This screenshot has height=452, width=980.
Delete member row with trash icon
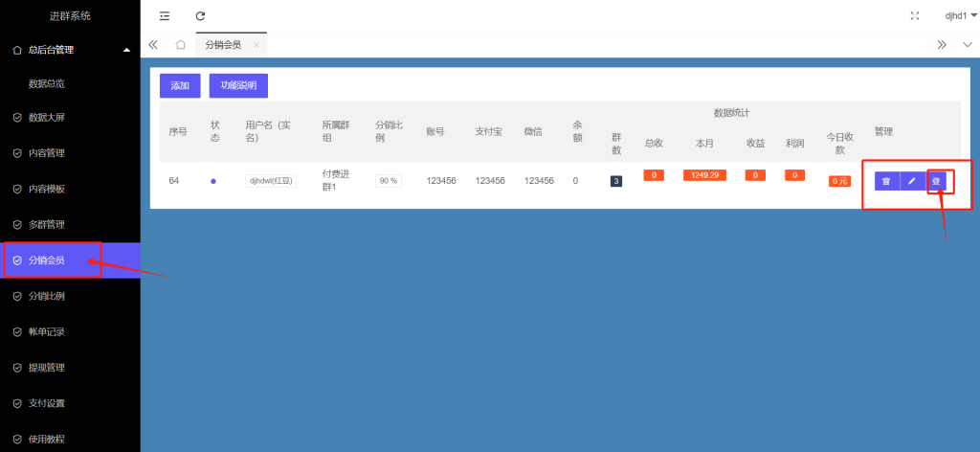pyautogui.click(x=886, y=181)
